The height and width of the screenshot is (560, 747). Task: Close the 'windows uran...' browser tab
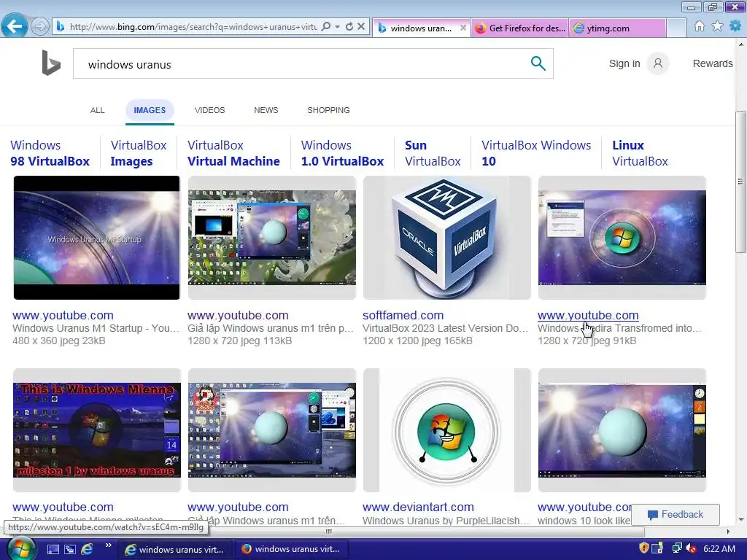(x=462, y=28)
